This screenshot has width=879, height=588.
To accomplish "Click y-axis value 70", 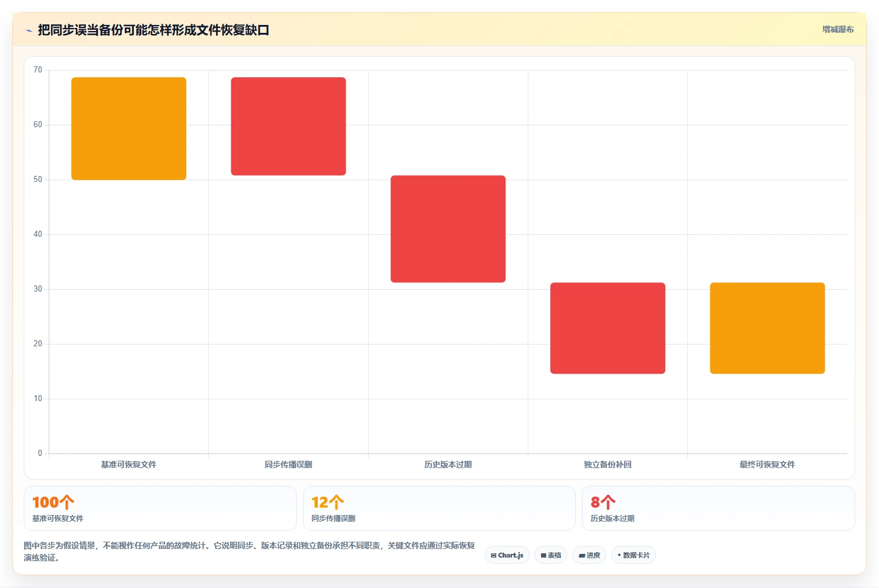I will (38, 70).
